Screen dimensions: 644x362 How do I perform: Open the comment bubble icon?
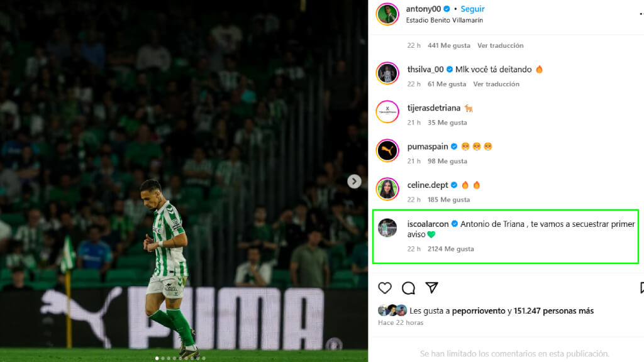408,288
